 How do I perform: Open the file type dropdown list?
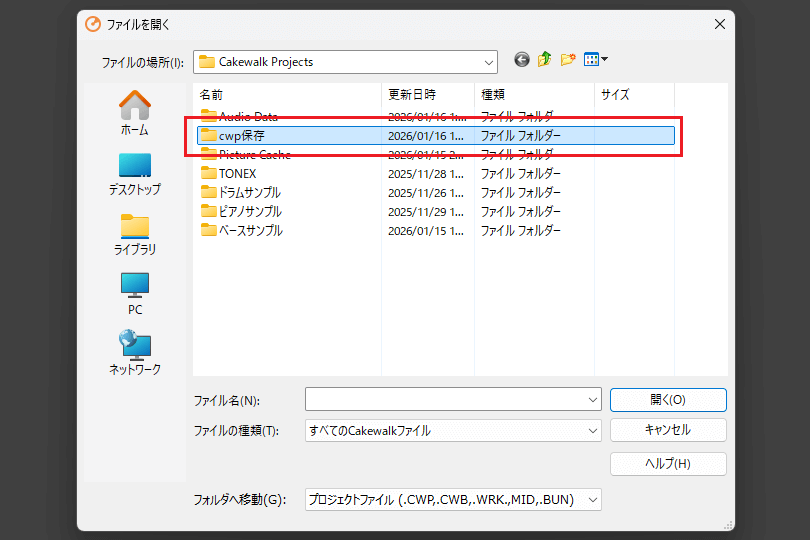point(593,431)
